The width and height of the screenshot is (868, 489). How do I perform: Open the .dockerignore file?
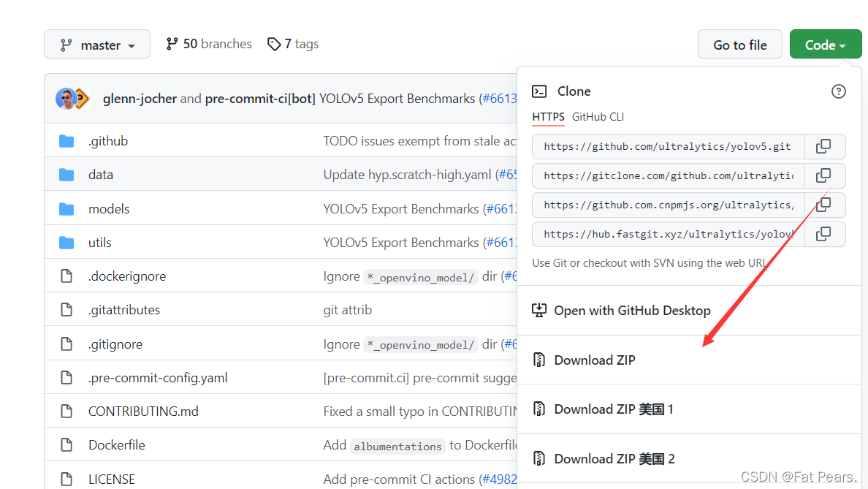pyautogui.click(x=127, y=276)
